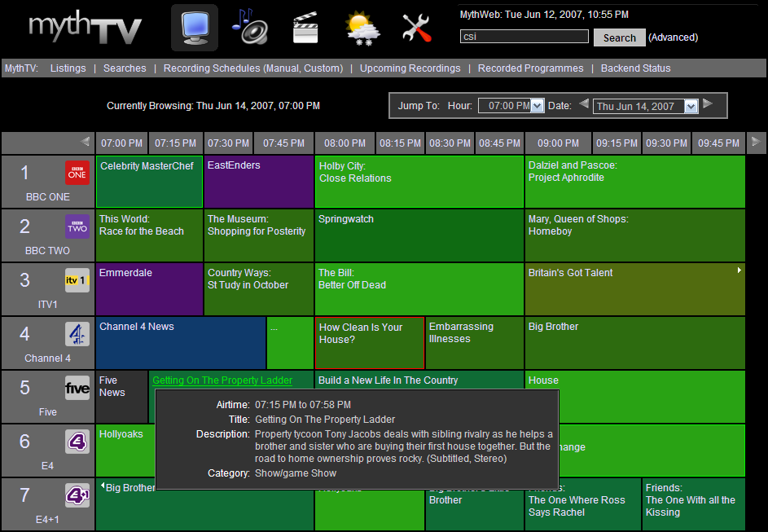The width and height of the screenshot is (768, 532).
Task: Open The Bill: Better Off Dead
Action: tap(419, 289)
